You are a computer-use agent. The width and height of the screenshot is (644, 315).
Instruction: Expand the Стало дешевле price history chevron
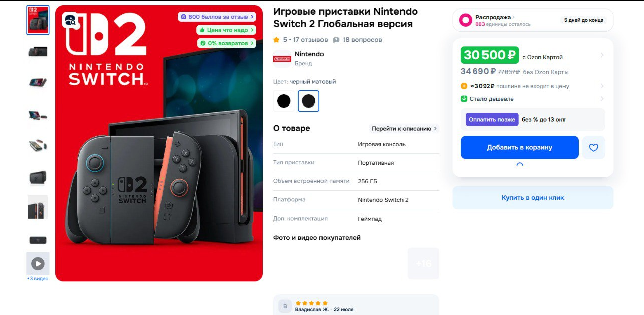(602, 99)
